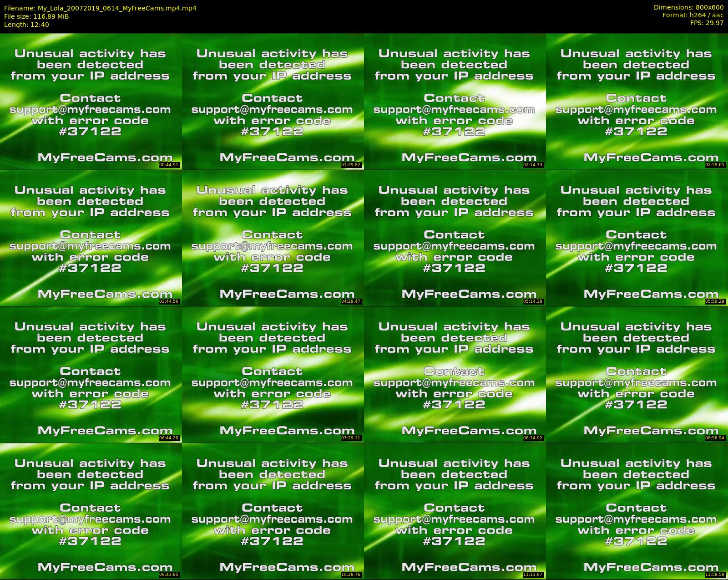Click the frame marked 08:58.94
Image resolution: width=728 pixels, height=580 pixels.
pos(637,374)
